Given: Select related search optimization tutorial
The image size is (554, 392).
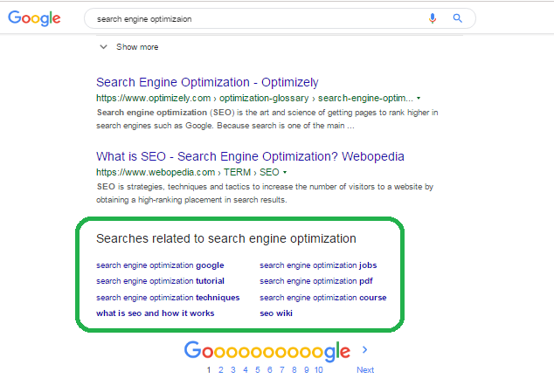Looking at the screenshot, I should 160,281.
